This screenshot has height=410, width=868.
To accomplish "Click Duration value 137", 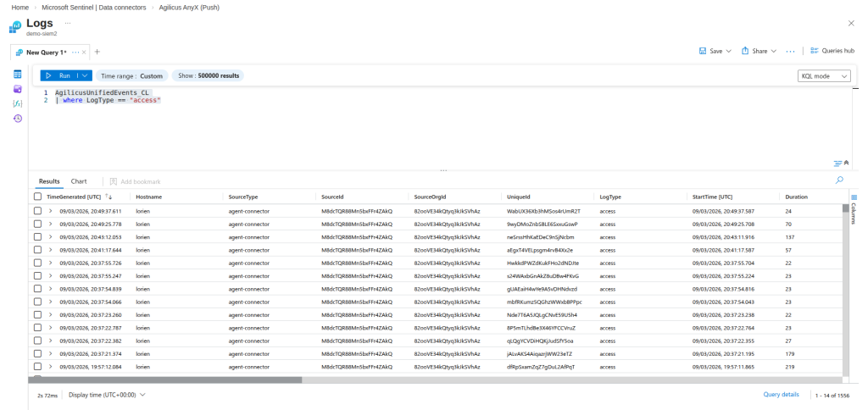I will (x=790, y=237).
